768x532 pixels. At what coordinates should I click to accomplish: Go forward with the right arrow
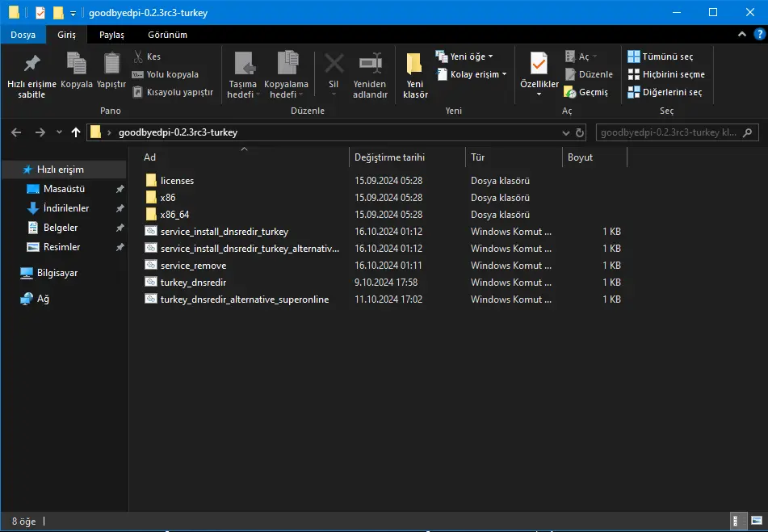coord(40,132)
